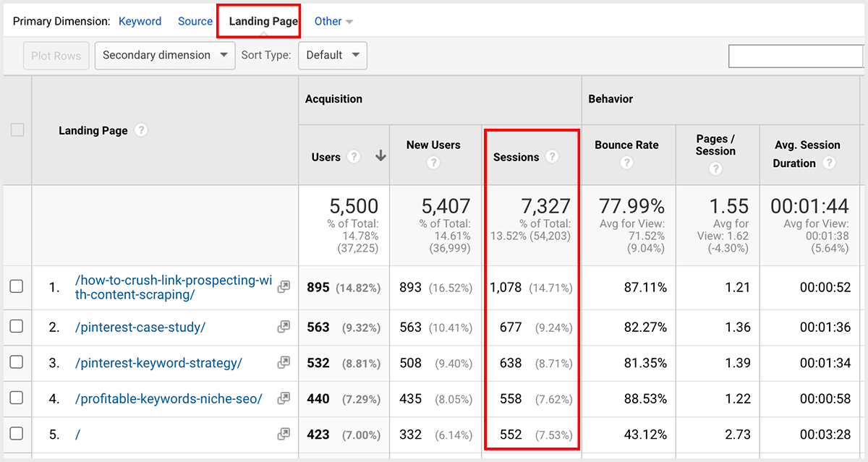Open the Pages / Session help tooltip
The image size is (868, 462).
pyautogui.click(x=715, y=168)
